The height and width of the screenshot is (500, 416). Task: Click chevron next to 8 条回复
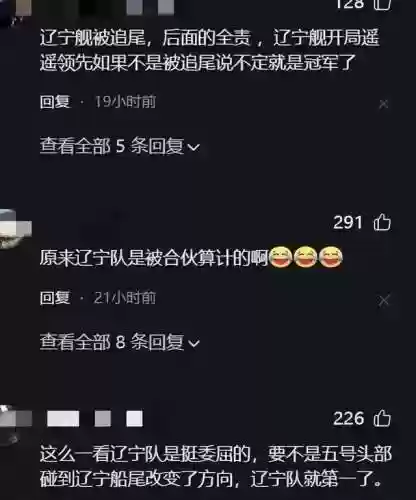[x=194, y=343]
